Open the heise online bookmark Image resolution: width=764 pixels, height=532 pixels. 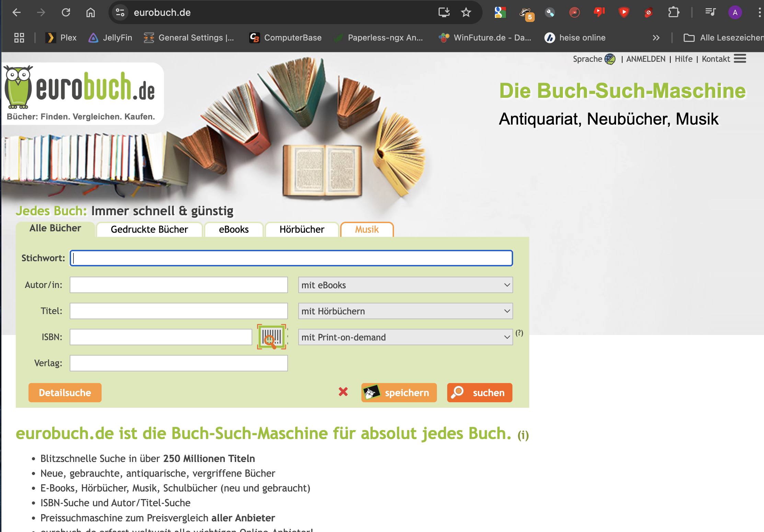pyautogui.click(x=575, y=38)
